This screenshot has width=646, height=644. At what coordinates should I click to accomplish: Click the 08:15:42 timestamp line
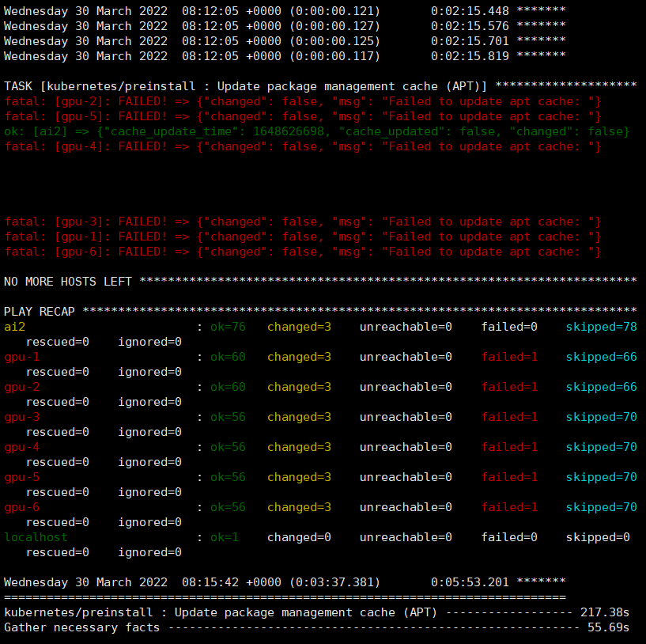coord(285,582)
